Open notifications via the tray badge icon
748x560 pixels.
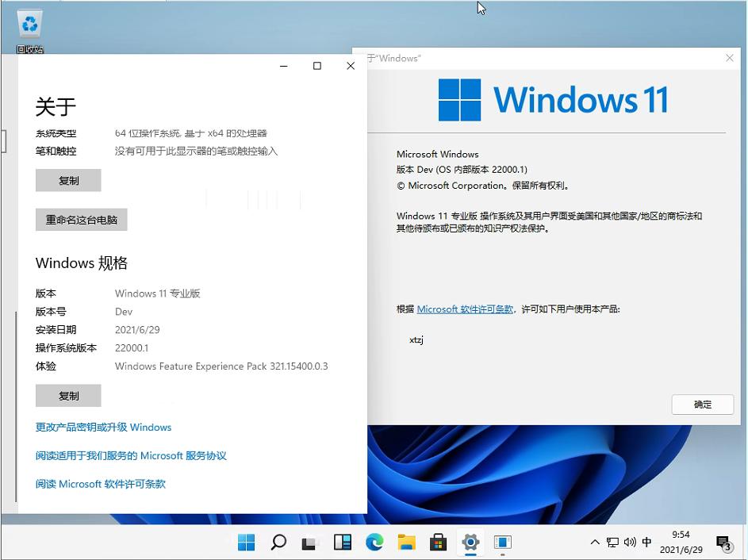tap(724, 545)
